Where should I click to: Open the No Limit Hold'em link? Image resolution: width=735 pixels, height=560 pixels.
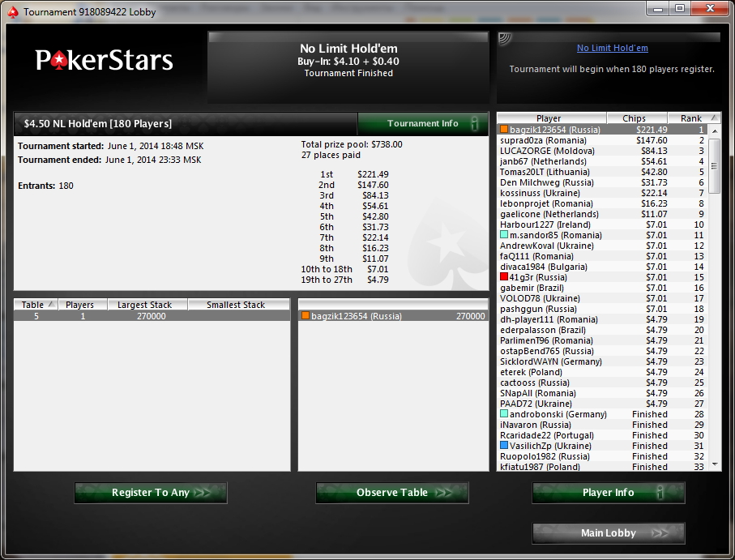pos(612,48)
